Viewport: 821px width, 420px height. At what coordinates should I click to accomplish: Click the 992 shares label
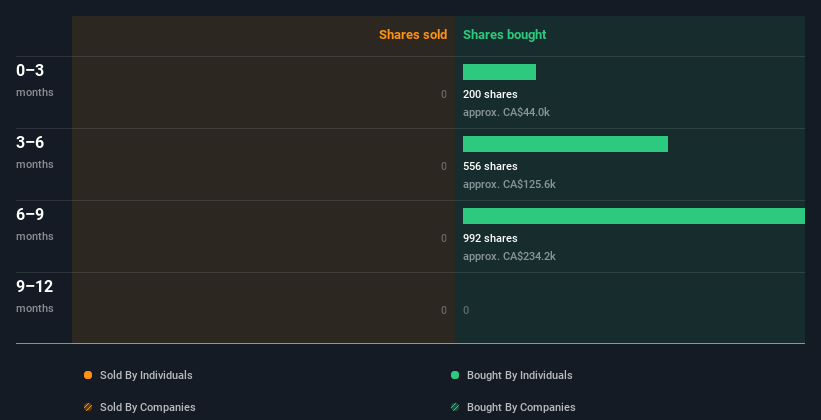490,238
